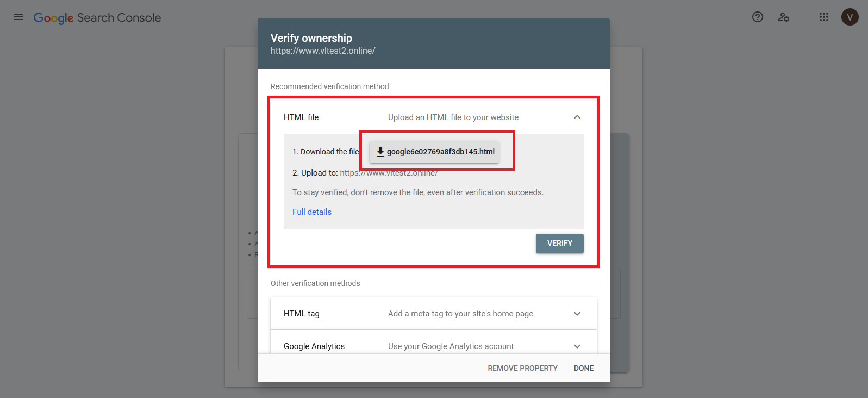868x398 pixels.
Task: Click the account avatar V
Action: (850, 17)
